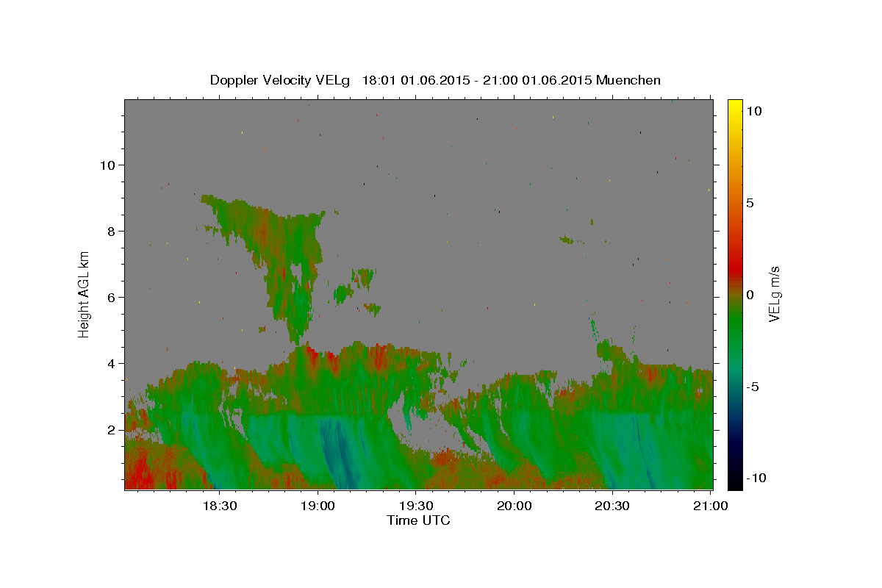The height and width of the screenshot is (588, 882).
Task: Click the colorbar value label -5
Action: [x=753, y=387]
